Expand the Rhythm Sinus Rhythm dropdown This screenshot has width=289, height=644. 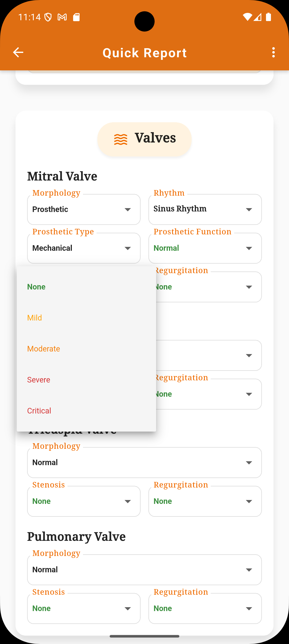tap(205, 209)
